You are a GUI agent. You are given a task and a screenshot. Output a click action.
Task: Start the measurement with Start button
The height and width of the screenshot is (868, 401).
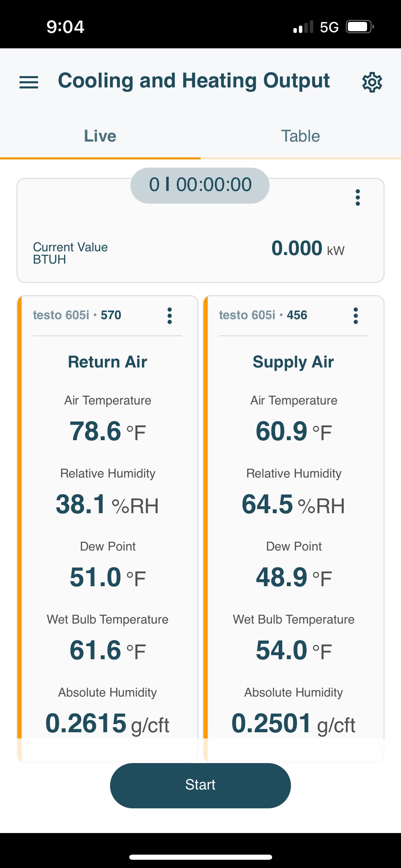pyautogui.click(x=200, y=785)
